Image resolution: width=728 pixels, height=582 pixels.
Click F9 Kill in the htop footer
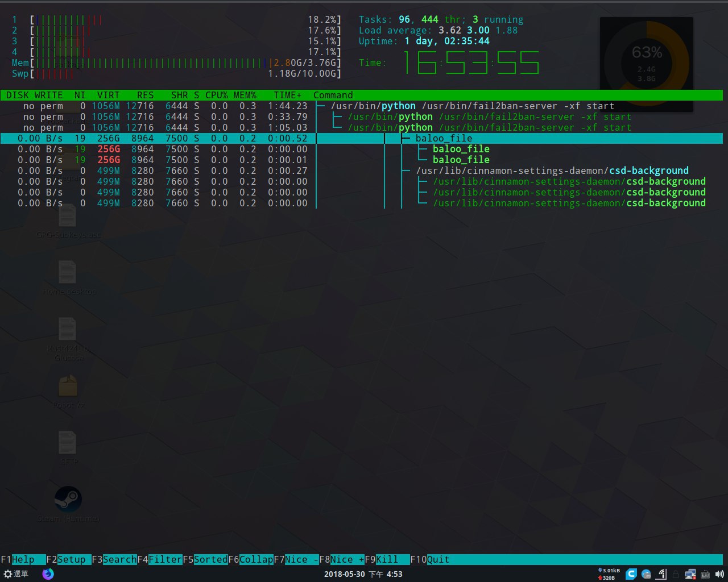(387, 559)
